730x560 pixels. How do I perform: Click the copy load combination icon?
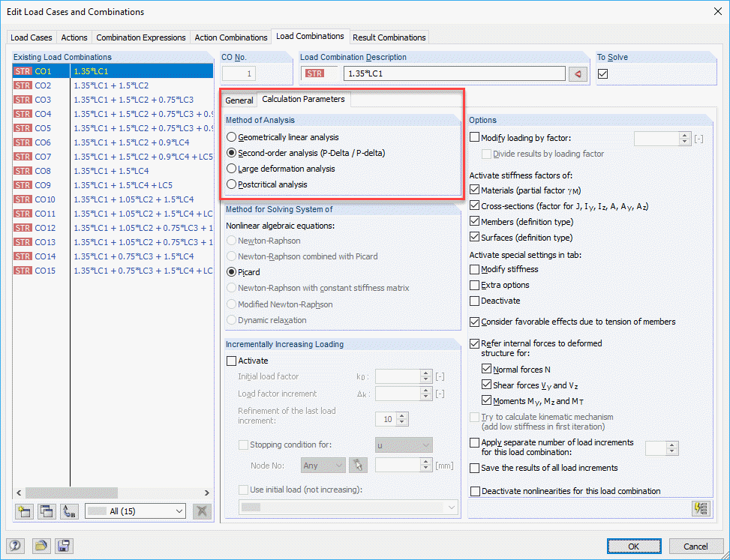46,511
